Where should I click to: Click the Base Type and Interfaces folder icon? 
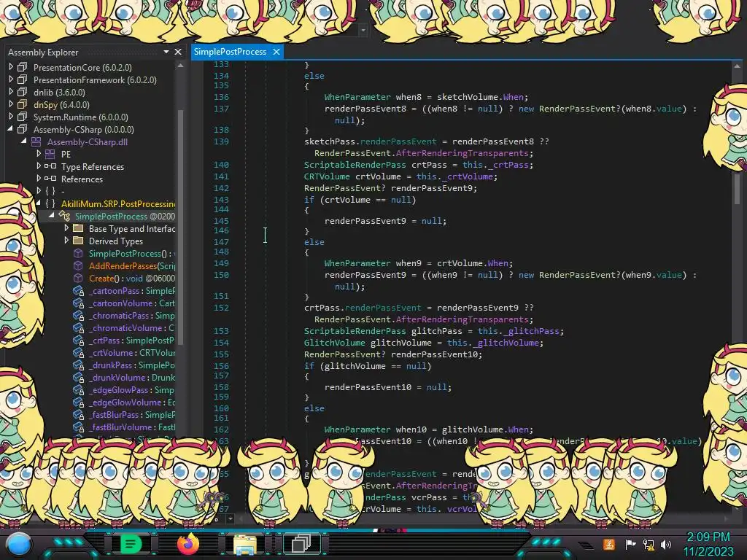coord(78,228)
